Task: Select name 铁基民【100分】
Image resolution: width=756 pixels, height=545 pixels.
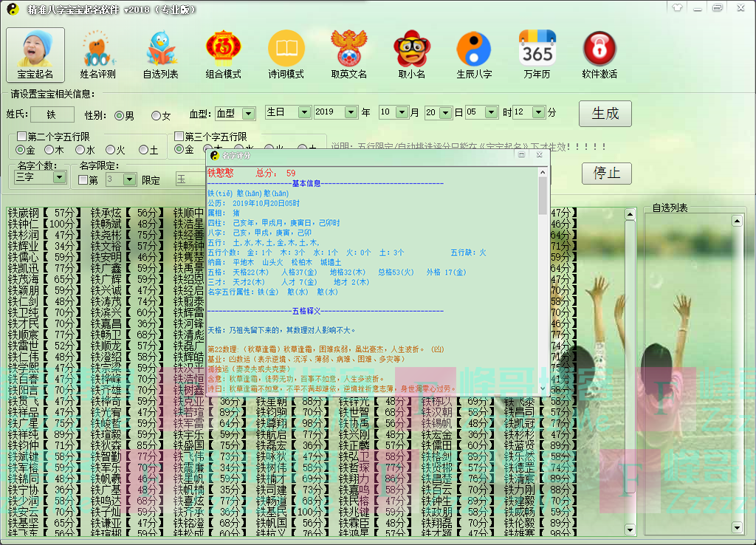Action: (x=292, y=513)
